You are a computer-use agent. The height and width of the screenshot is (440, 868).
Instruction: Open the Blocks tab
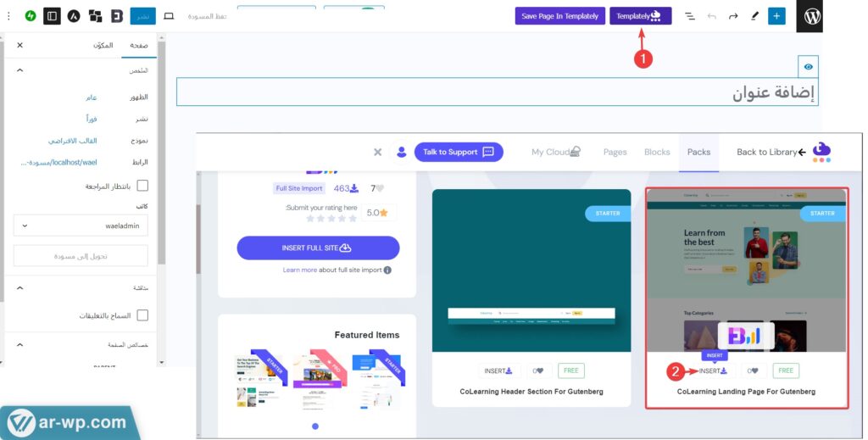coord(657,153)
